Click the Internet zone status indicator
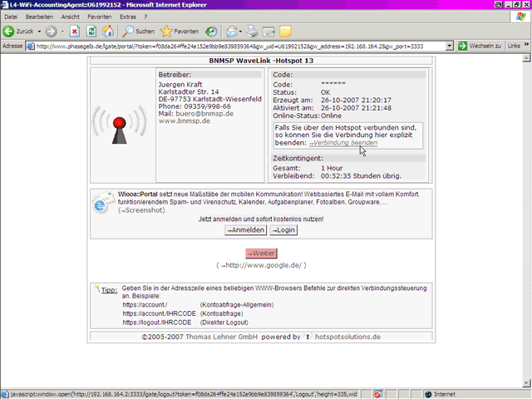 (441, 394)
